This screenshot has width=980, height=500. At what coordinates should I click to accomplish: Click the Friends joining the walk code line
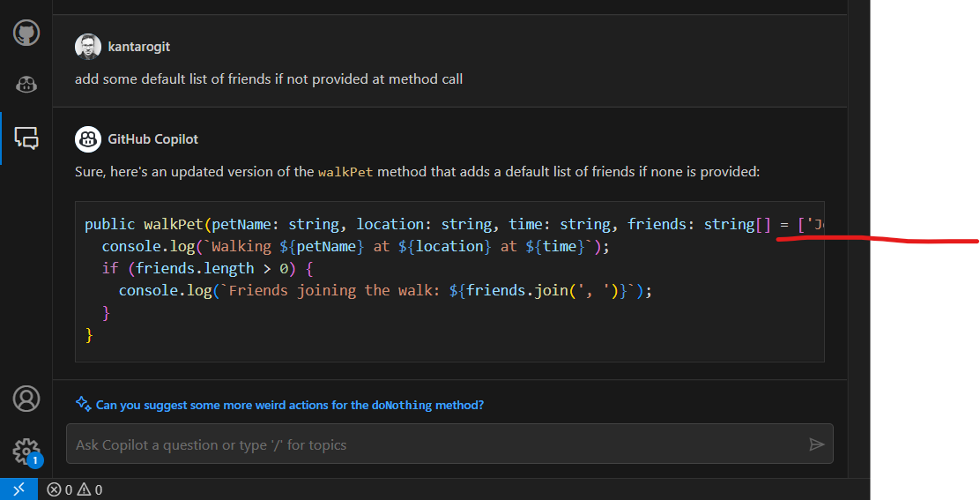pyautogui.click(x=386, y=291)
